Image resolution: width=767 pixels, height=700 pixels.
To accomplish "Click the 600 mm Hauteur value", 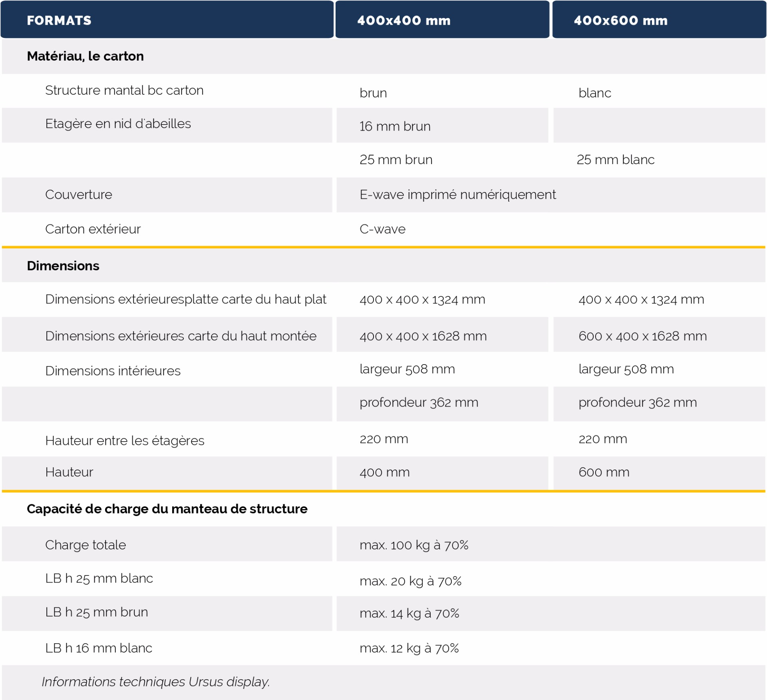I will coord(604,472).
